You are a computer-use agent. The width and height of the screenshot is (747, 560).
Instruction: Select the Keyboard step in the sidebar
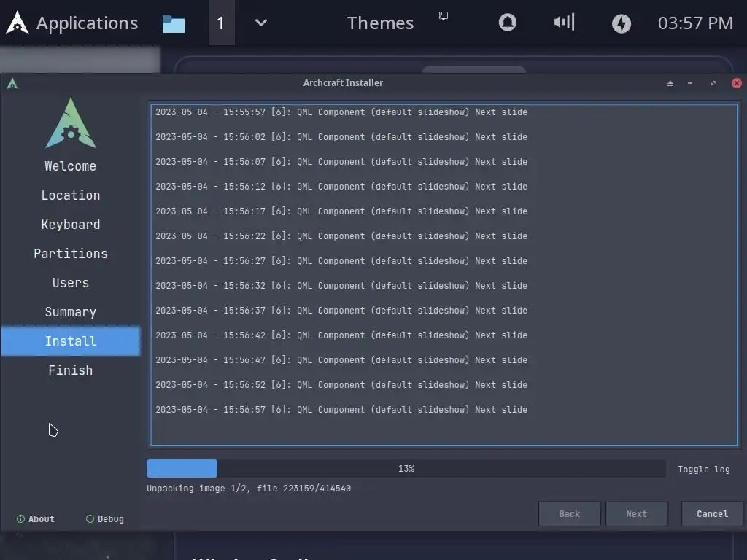(x=71, y=225)
